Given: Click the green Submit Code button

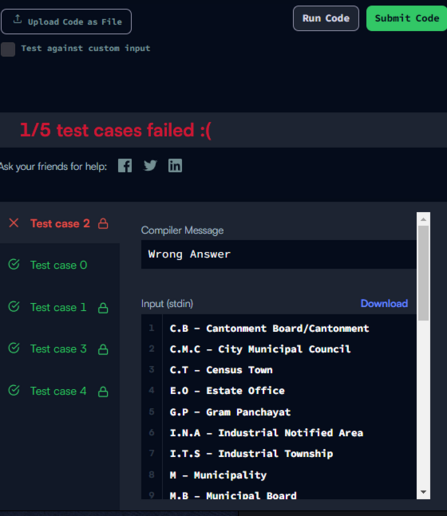Looking at the screenshot, I should (x=407, y=18).
